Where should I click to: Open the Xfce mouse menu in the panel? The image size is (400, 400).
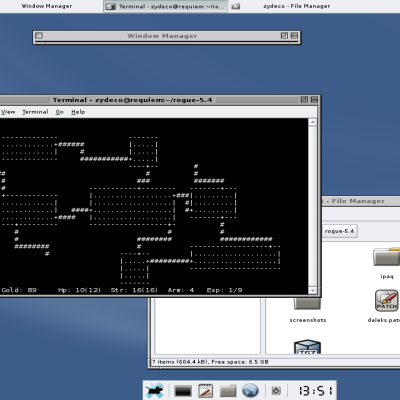[x=154, y=390]
